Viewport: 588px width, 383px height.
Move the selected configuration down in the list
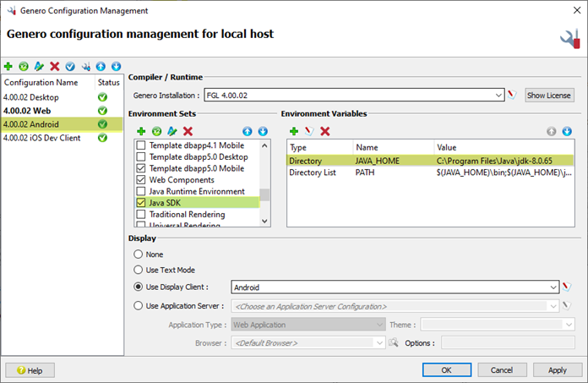117,67
